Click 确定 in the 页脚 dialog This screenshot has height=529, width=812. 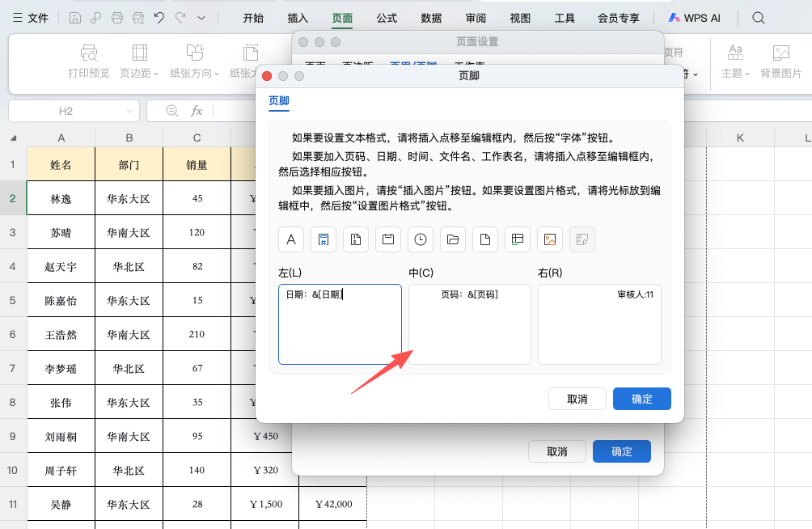pos(642,399)
